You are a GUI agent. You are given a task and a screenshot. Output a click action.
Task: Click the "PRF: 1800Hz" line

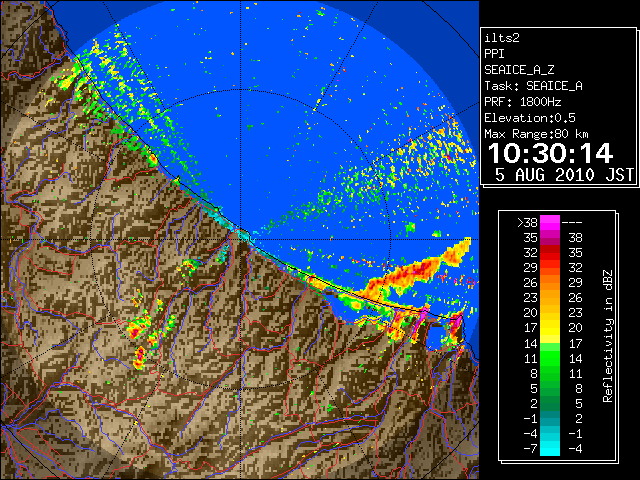click(523, 102)
